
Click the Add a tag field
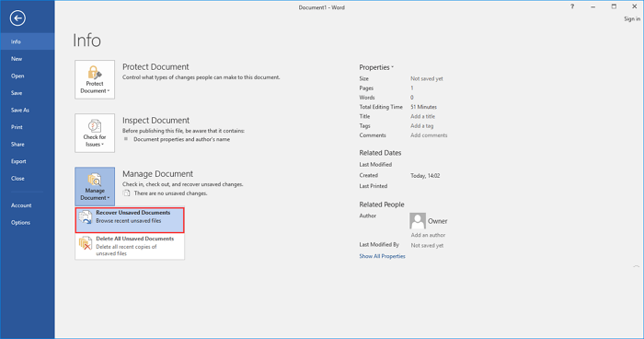[421, 126]
